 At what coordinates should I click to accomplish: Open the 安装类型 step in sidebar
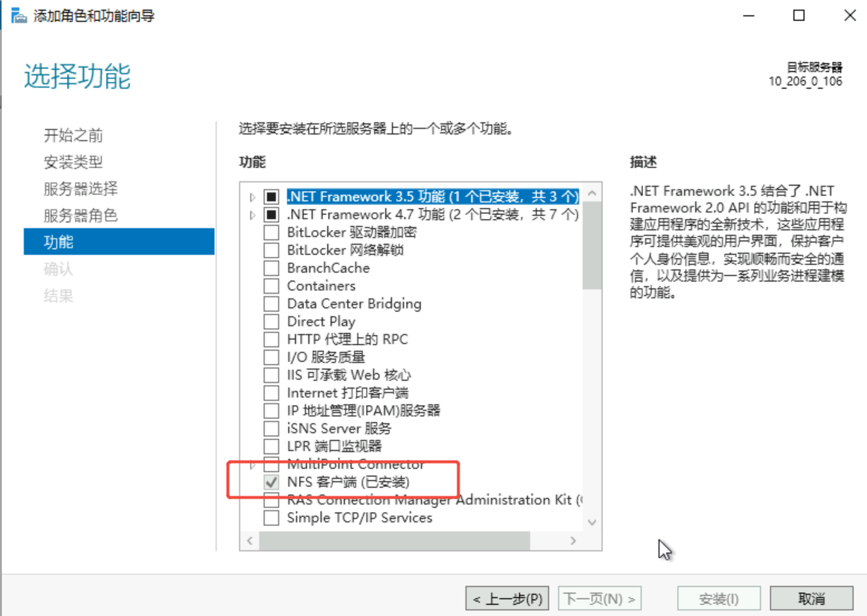pyautogui.click(x=74, y=162)
